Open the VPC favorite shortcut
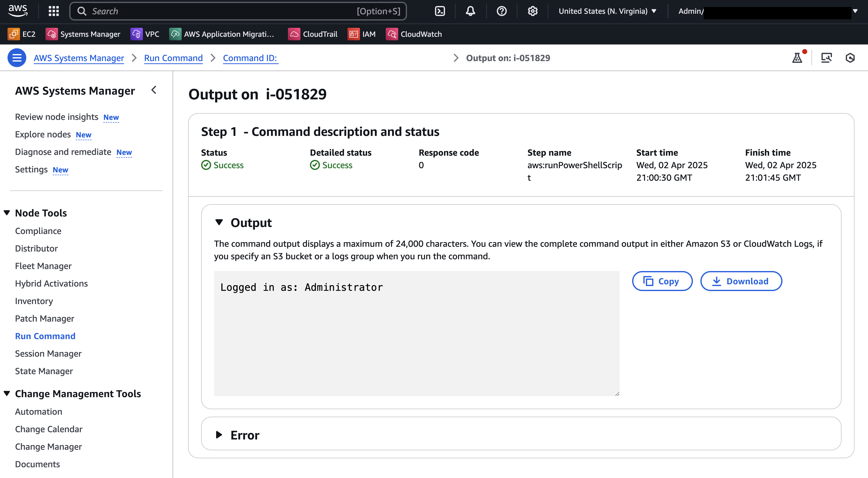The image size is (868, 478). (x=145, y=34)
